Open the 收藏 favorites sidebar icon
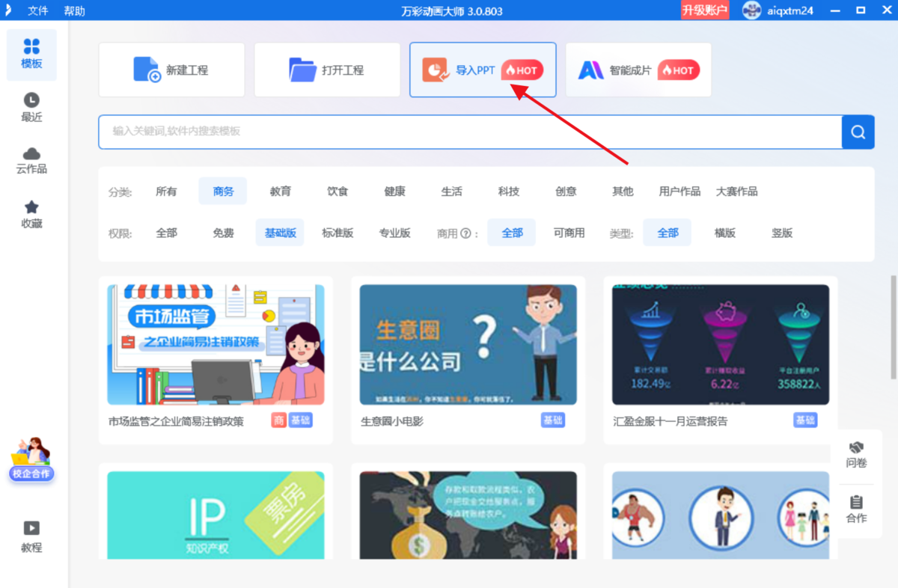The image size is (898, 588). 31,212
